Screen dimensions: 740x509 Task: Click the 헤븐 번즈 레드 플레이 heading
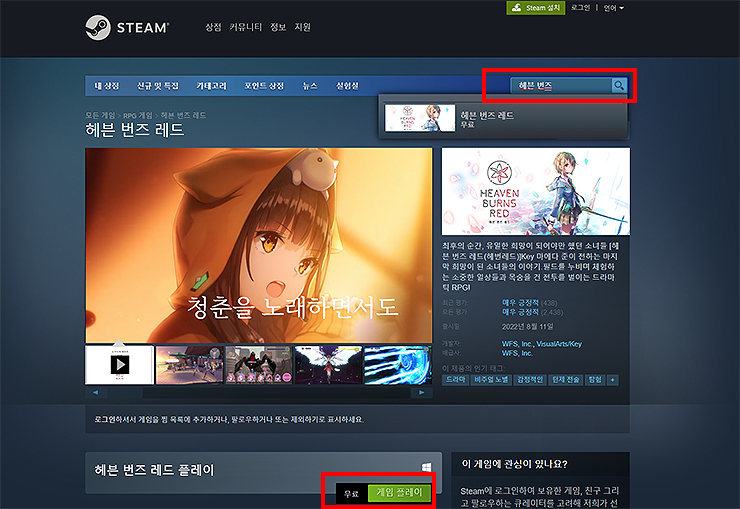[x=154, y=470]
